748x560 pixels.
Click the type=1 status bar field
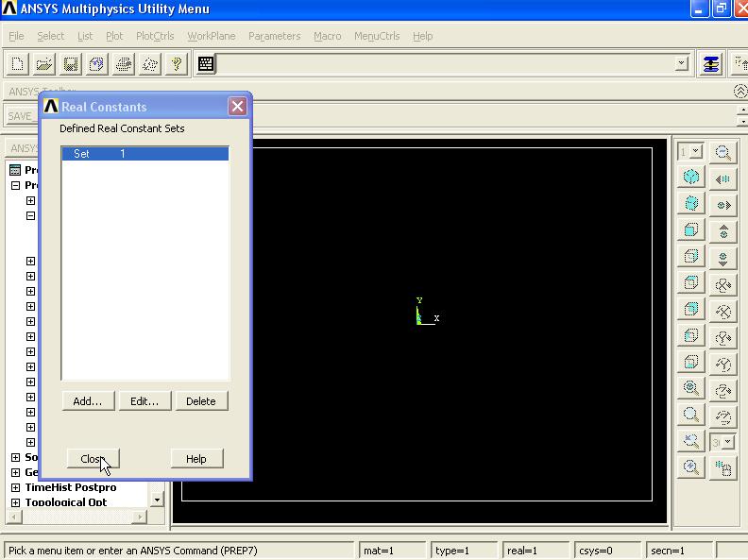pos(464,551)
